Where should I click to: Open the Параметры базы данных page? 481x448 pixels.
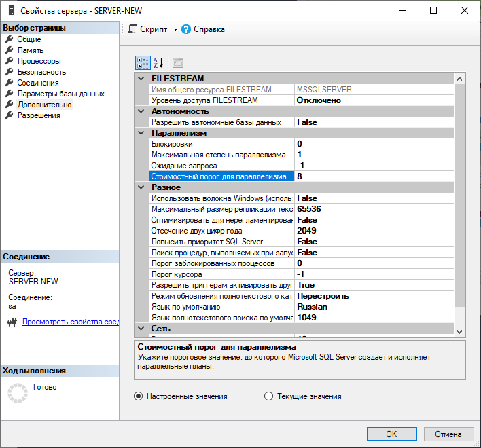61,94
